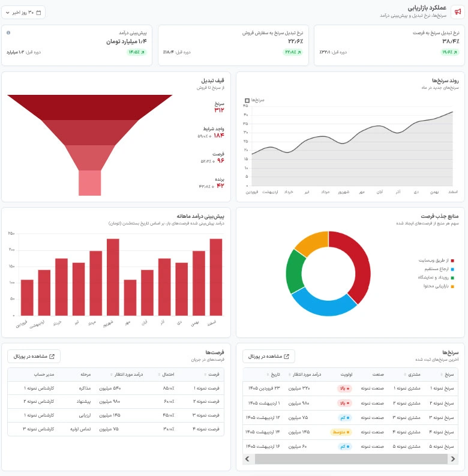Click the third funnel segment, opportunity (فرصت)
Screen dimensions: 468x476
[90, 157]
